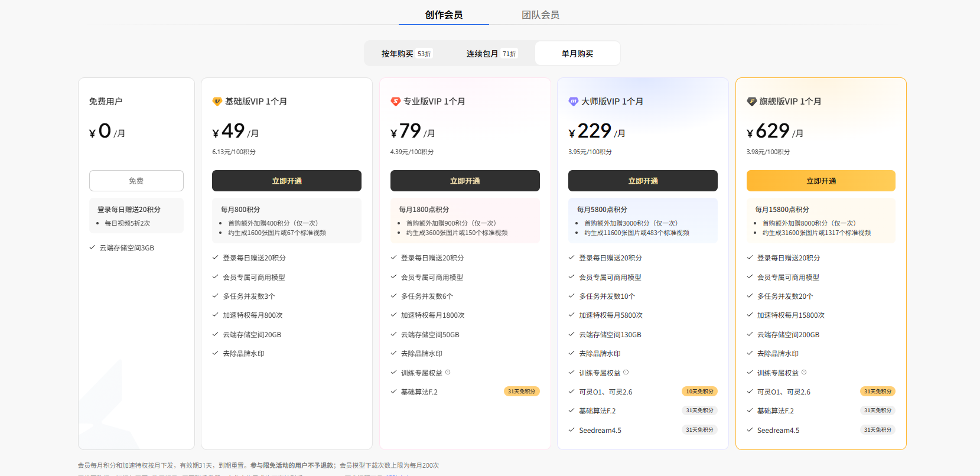Select the 连续包月 billing option

[491, 54]
